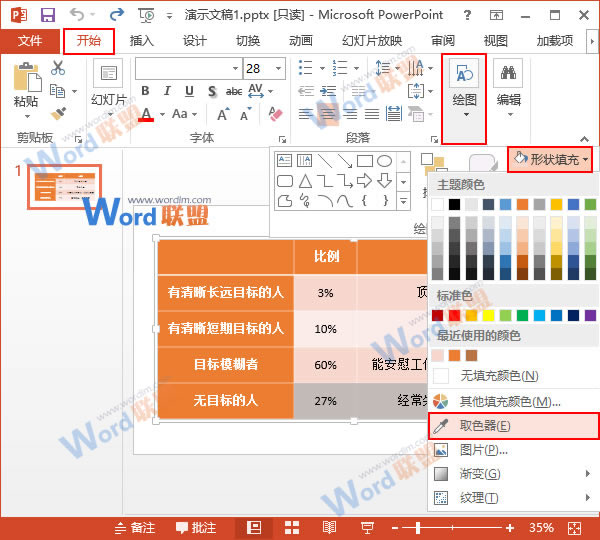Start slideshow from beginning icon

(x=146, y=15)
